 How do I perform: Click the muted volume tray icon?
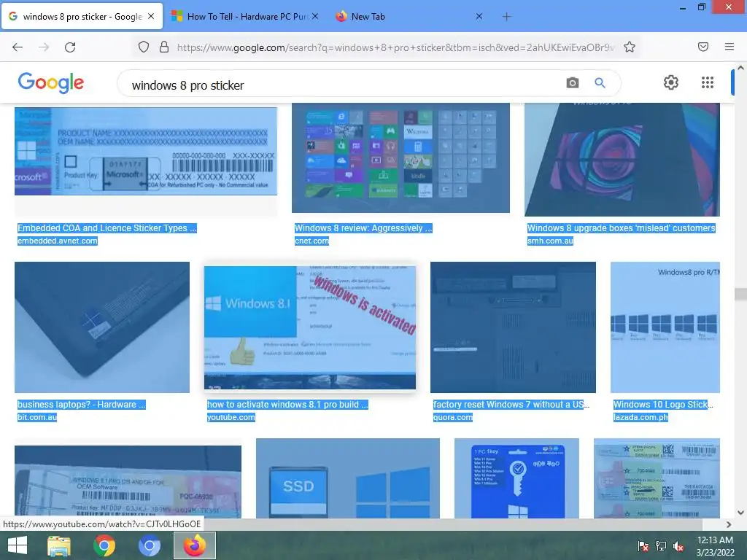(678, 546)
